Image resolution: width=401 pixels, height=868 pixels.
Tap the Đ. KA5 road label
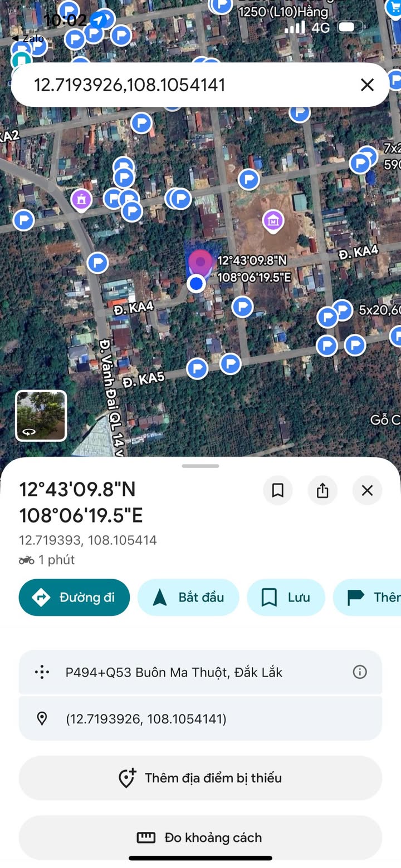[144, 379]
